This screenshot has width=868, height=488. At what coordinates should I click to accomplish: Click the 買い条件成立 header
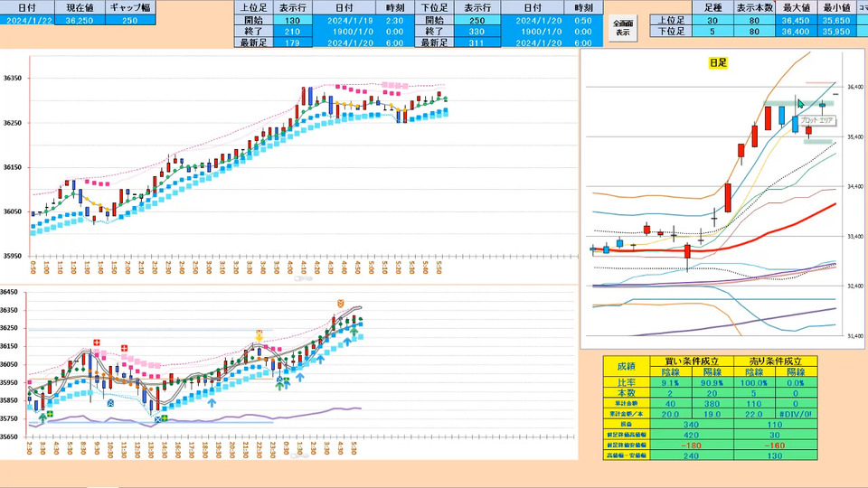(x=692, y=361)
